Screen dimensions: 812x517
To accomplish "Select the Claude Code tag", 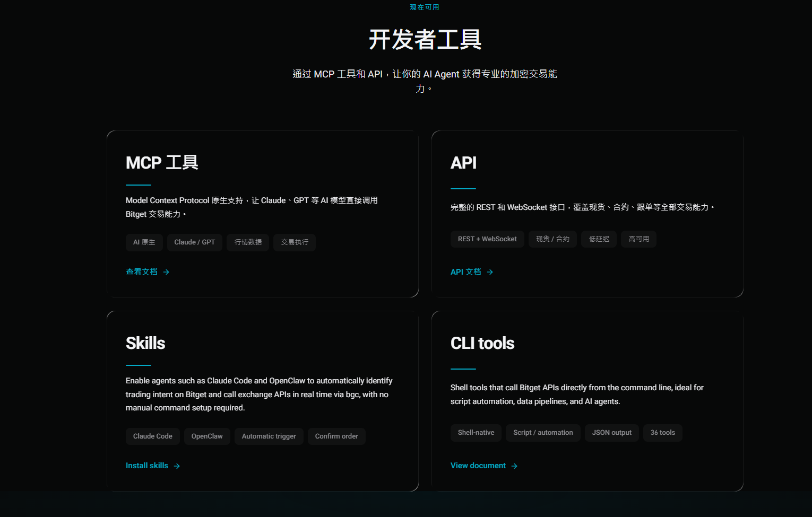I will point(152,436).
